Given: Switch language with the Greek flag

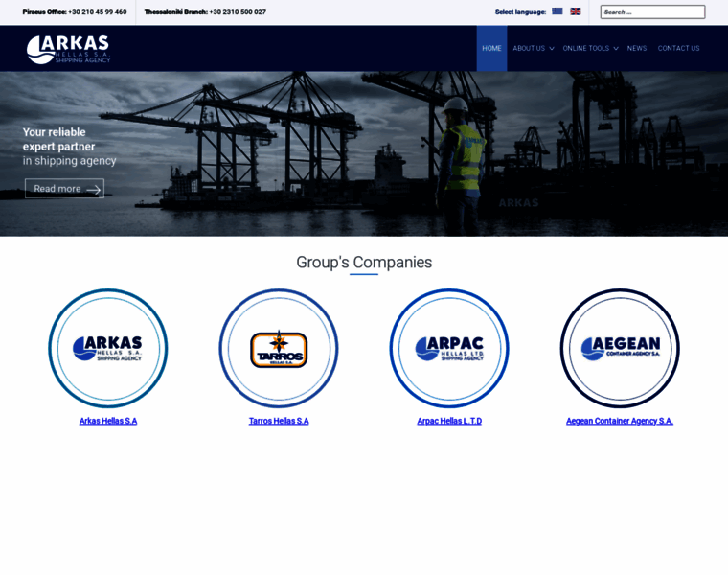Looking at the screenshot, I should (x=557, y=11).
